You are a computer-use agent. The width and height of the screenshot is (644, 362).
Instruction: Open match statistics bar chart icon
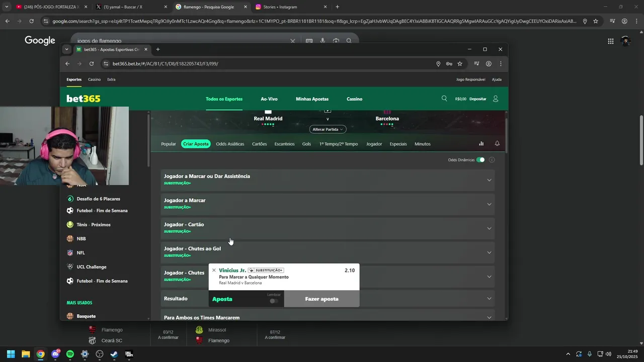(x=481, y=144)
